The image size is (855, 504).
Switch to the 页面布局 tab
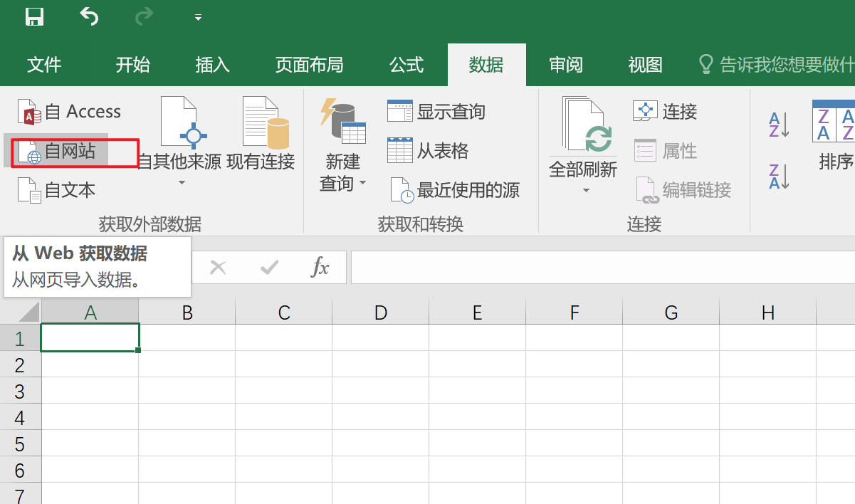[310, 65]
